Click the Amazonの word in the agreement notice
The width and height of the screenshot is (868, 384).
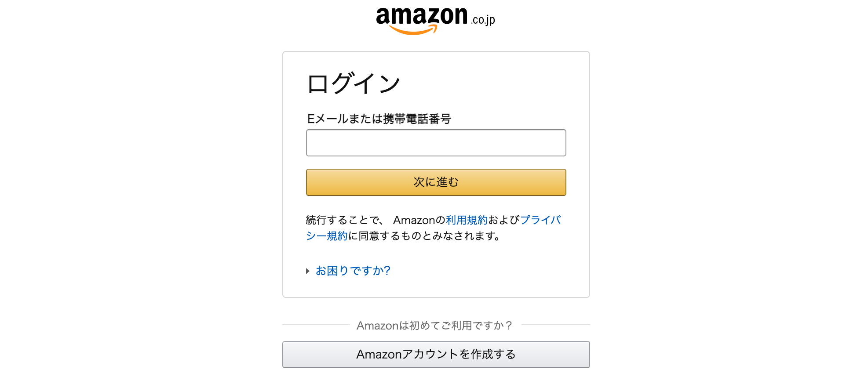click(x=419, y=220)
